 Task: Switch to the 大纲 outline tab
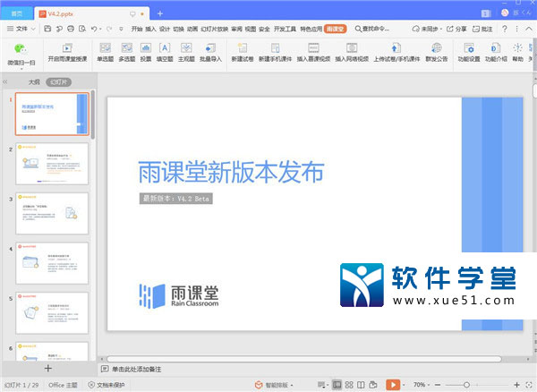tap(34, 82)
